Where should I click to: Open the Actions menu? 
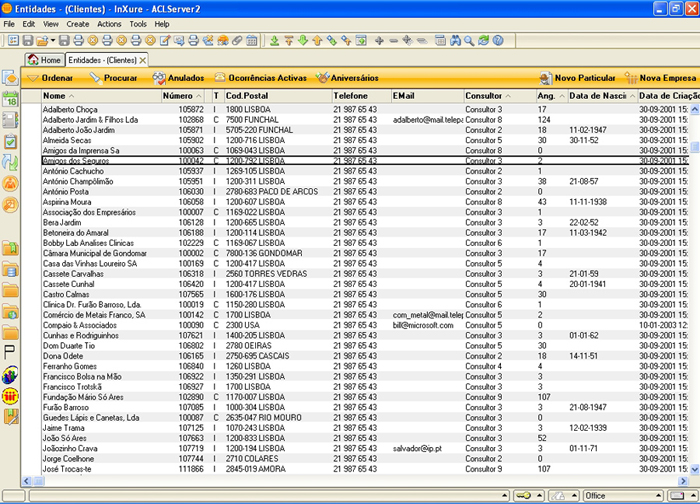109,23
